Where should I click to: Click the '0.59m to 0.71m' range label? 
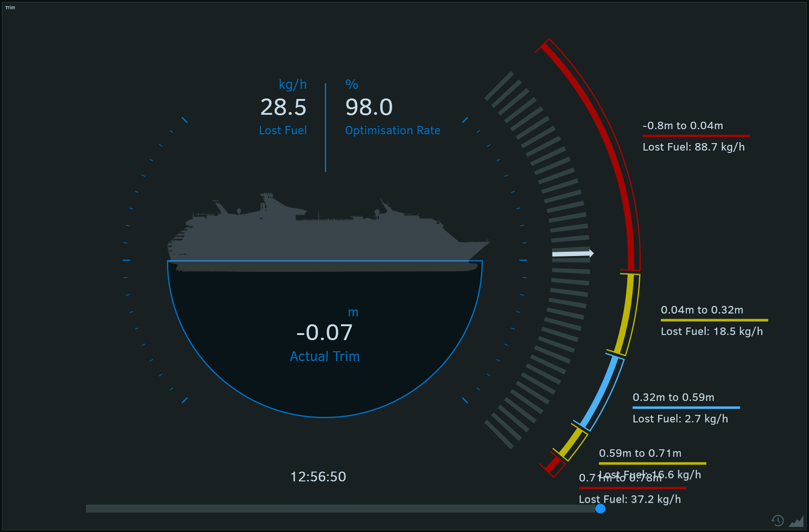click(640, 453)
